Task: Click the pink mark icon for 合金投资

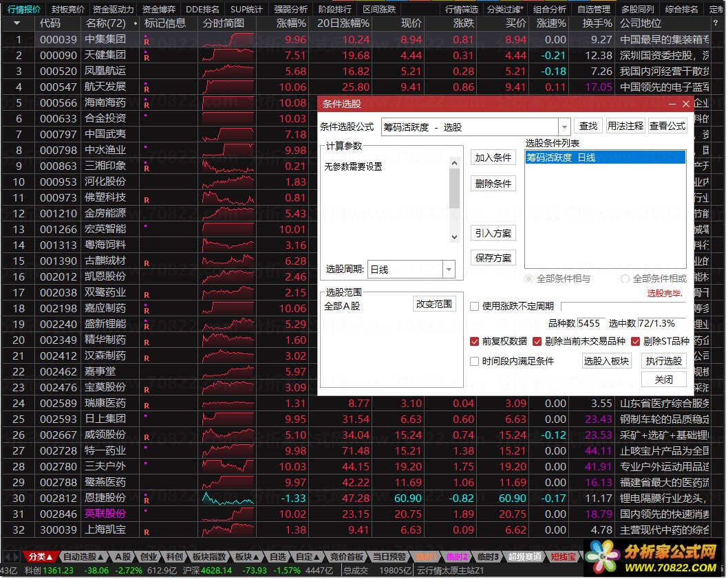Action: click(x=146, y=115)
